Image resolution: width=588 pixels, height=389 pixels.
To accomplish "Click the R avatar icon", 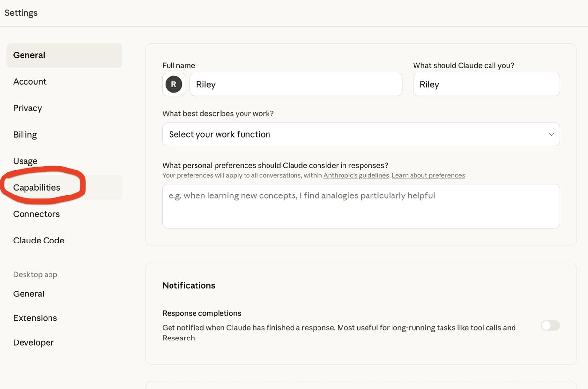I will pyautogui.click(x=173, y=84).
